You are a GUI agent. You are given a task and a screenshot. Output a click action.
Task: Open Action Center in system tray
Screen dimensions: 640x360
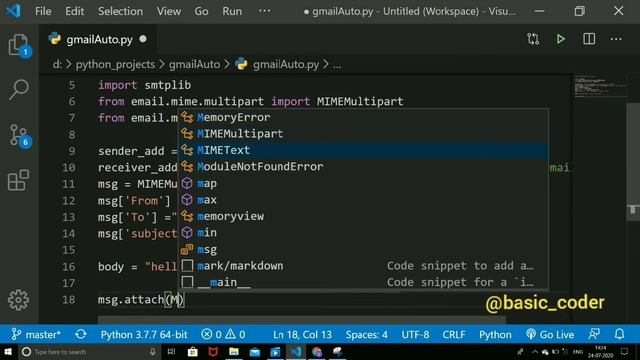tap(624, 351)
